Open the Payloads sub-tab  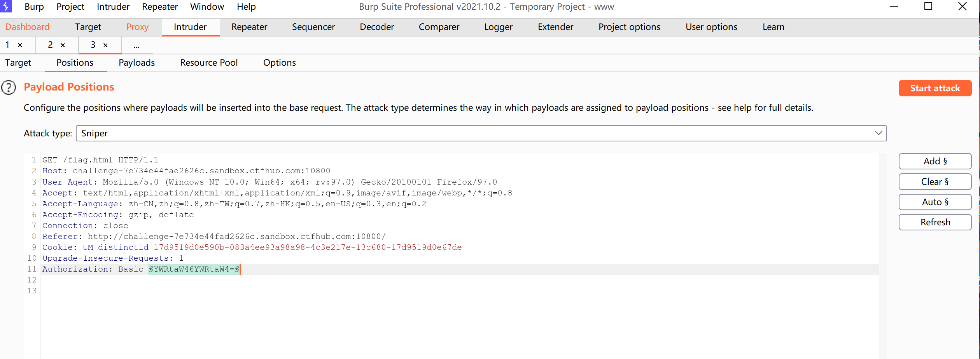click(x=137, y=63)
